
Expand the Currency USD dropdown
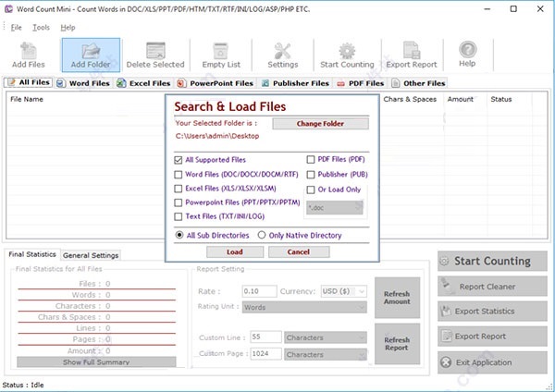(360, 290)
